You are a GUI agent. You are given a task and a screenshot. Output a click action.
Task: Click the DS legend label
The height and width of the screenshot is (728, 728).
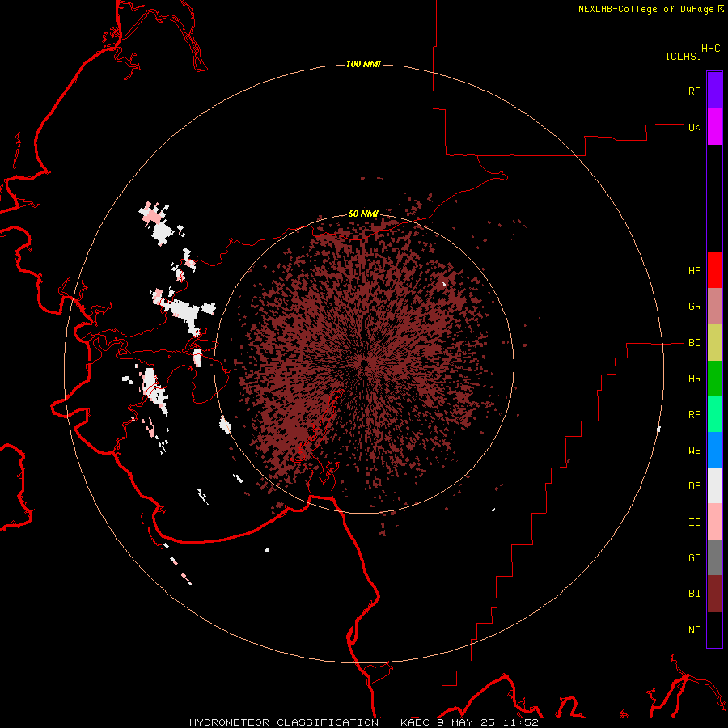point(694,486)
